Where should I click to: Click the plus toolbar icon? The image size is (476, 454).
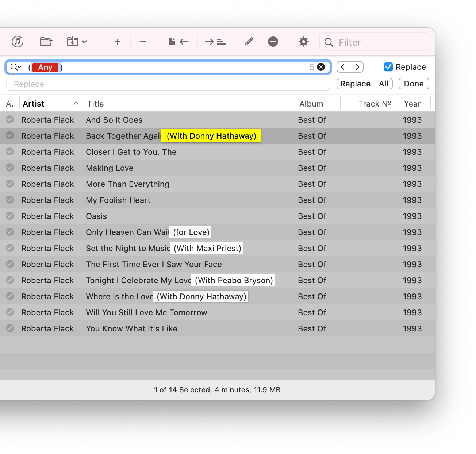117,42
